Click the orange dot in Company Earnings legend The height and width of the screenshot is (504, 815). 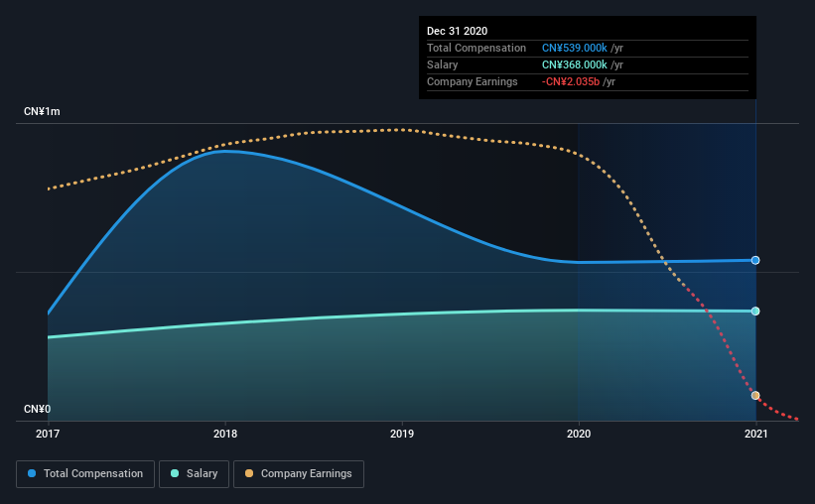[x=249, y=473]
